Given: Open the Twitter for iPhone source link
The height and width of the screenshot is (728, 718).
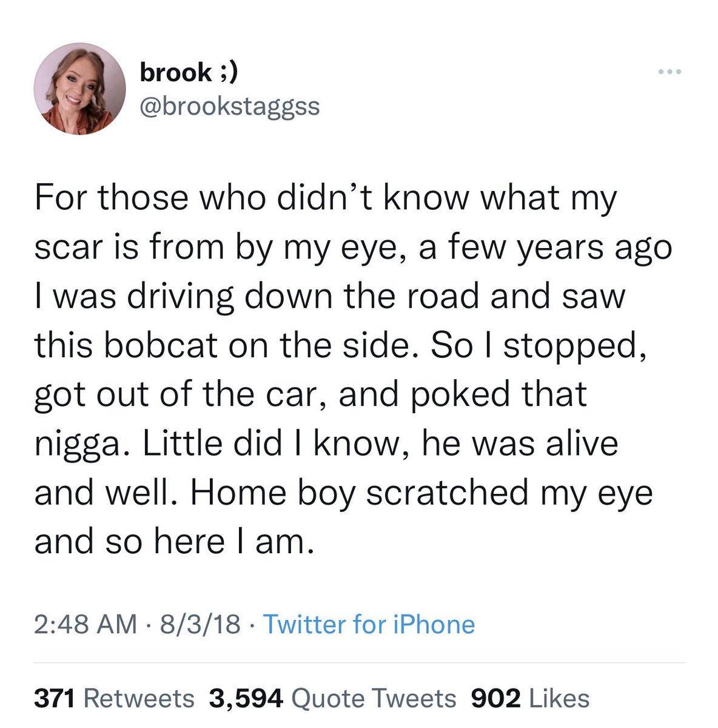Looking at the screenshot, I should click(x=369, y=624).
